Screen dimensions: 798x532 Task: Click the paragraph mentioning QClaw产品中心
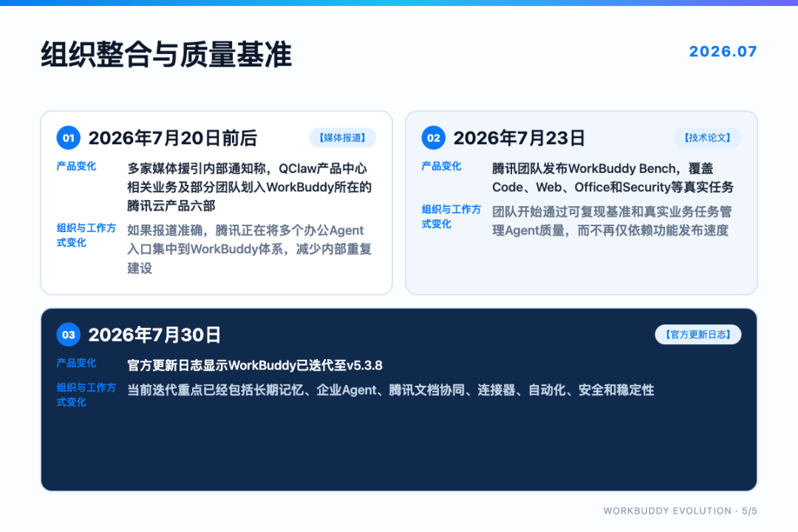click(x=250, y=187)
